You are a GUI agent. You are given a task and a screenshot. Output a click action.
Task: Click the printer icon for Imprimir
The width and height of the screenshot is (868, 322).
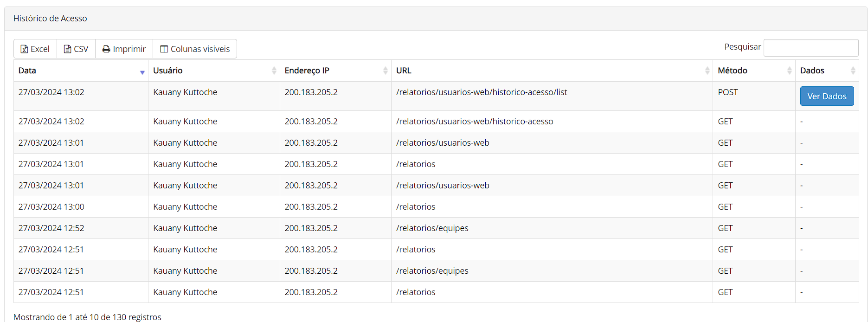pyautogui.click(x=106, y=49)
